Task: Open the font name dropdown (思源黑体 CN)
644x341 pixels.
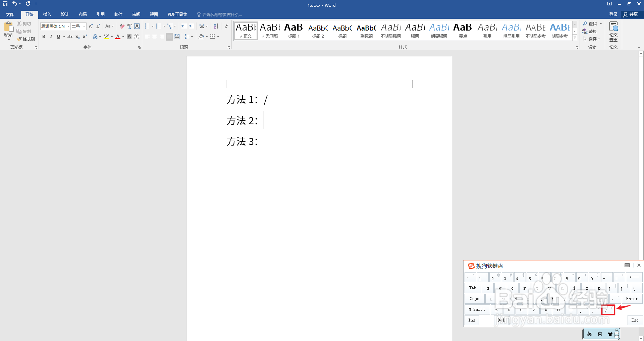Action: (68, 26)
